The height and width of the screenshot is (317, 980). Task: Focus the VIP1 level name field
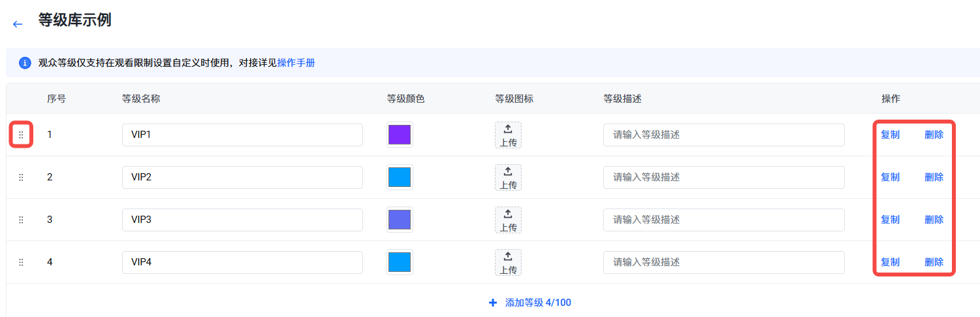pyautogui.click(x=242, y=135)
